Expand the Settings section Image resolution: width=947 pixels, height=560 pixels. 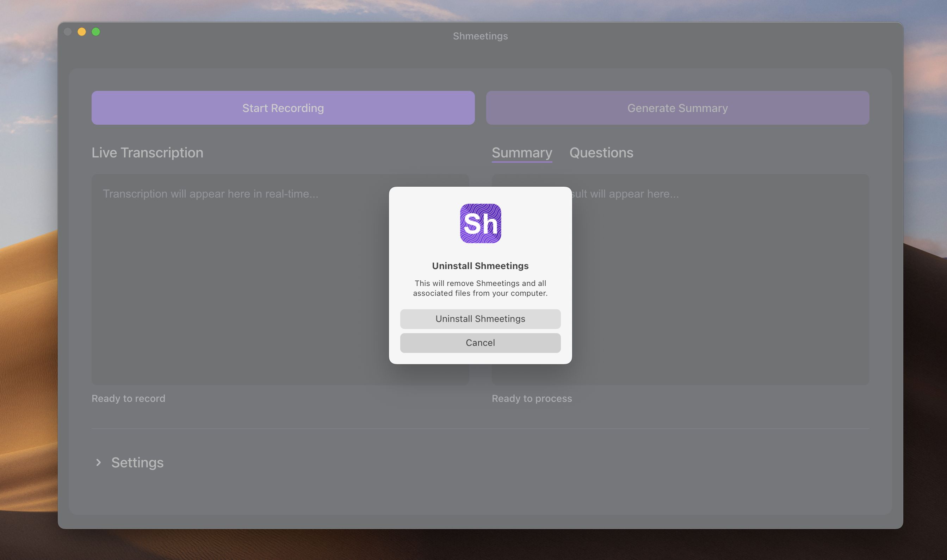click(x=137, y=463)
